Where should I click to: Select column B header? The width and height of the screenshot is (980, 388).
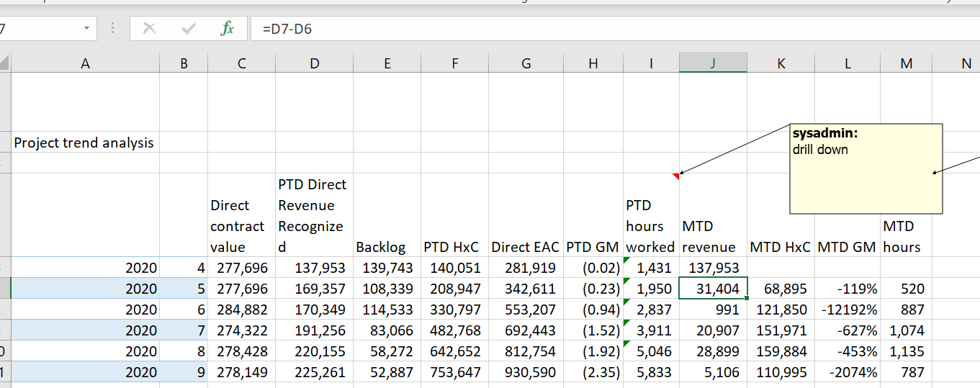pyautogui.click(x=184, y=63)
